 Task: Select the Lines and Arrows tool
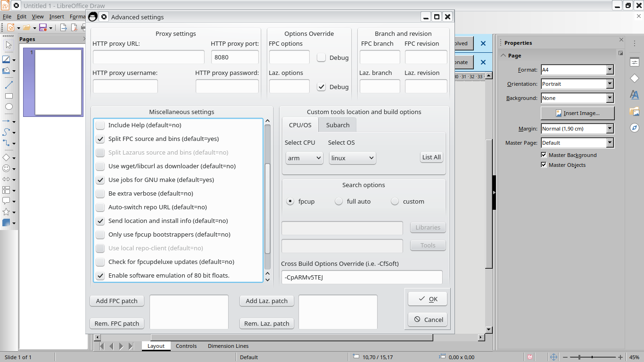(x=6, y=121)
